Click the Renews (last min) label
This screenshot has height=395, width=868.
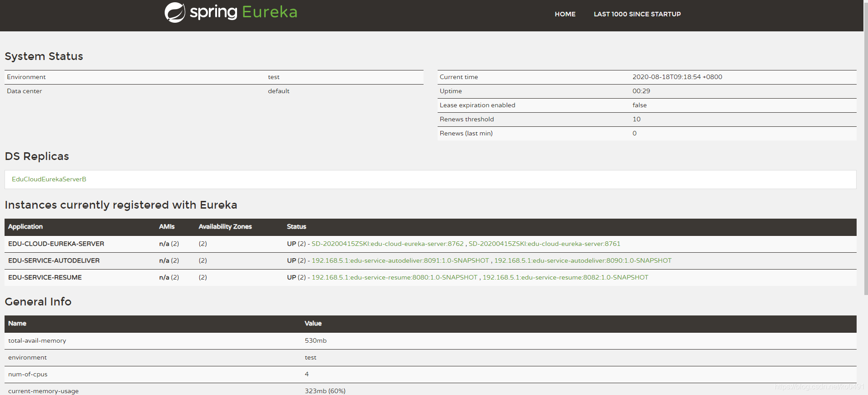(x=466, y=133)
